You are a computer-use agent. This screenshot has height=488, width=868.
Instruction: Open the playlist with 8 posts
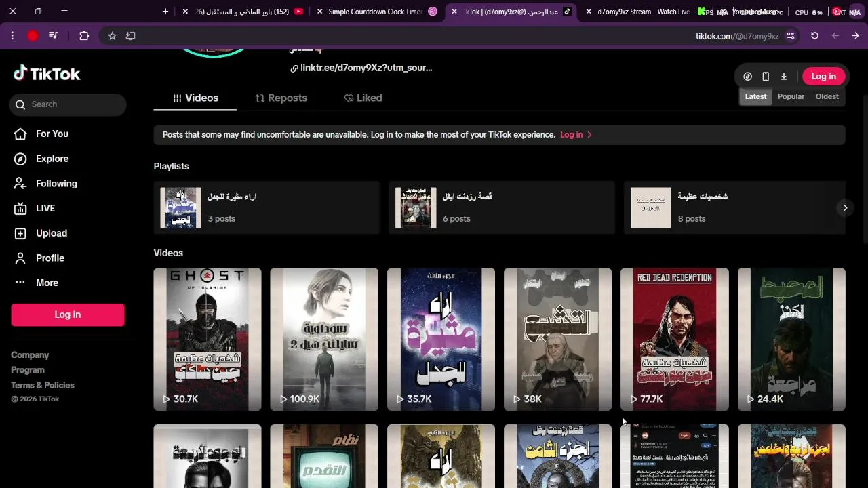click(x=734, y=208)
